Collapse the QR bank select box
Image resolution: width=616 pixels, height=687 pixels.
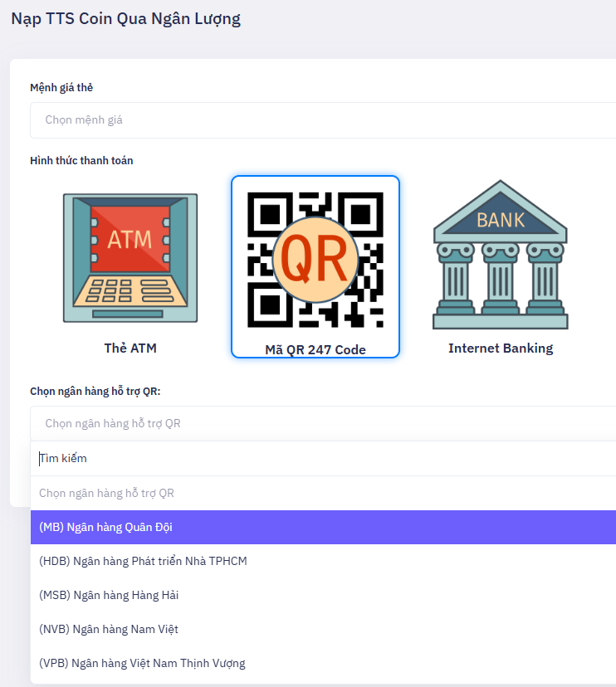pos(324,423)
